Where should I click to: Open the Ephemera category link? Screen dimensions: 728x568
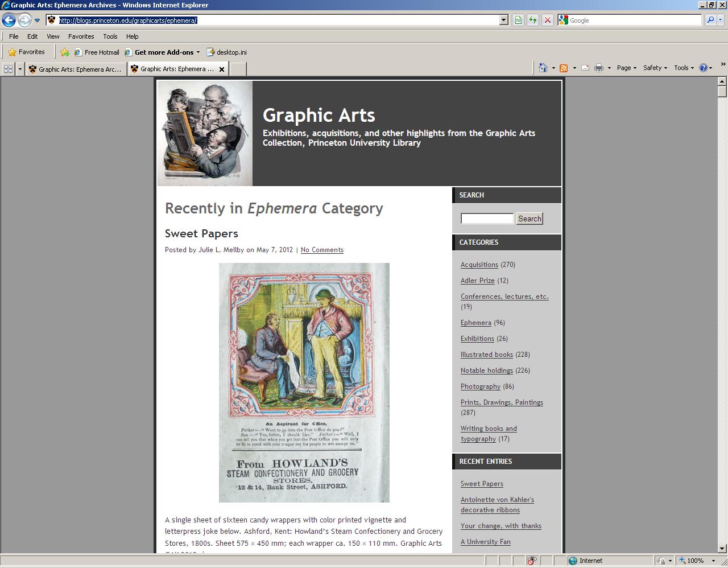pyautogui.click(x=476, y=323)
